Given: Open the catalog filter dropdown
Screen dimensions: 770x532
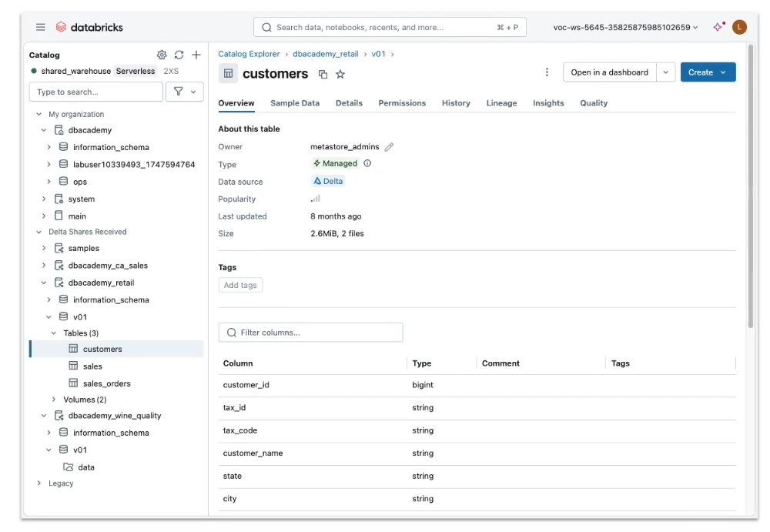Looking at the screenshot, I should click(x=185, y=92).
